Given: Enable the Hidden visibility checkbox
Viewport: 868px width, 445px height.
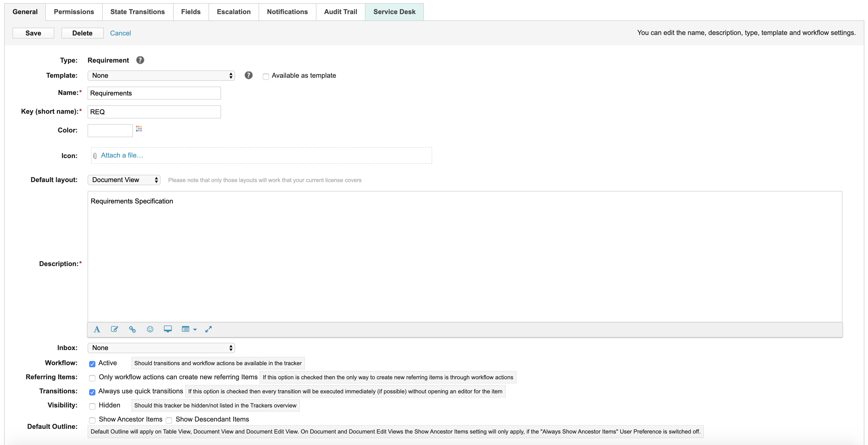Looking at the screenshot, I should [x=92, y=406].
